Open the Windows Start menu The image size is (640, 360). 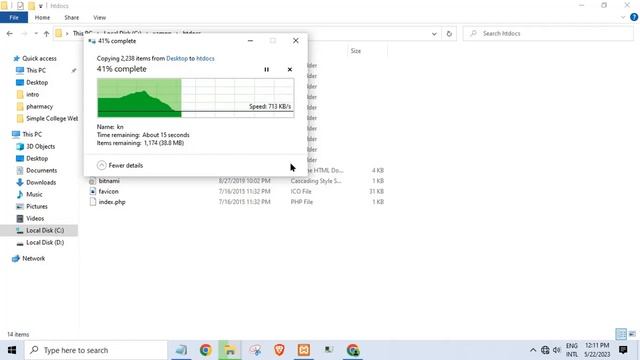click(x=12, y=350)
